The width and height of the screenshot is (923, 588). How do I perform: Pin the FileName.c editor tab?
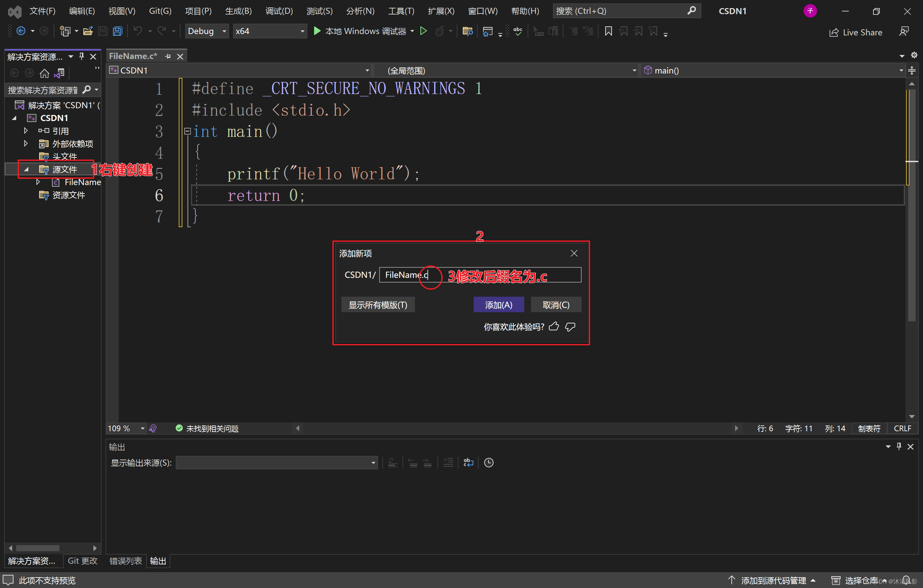[168, 56]
